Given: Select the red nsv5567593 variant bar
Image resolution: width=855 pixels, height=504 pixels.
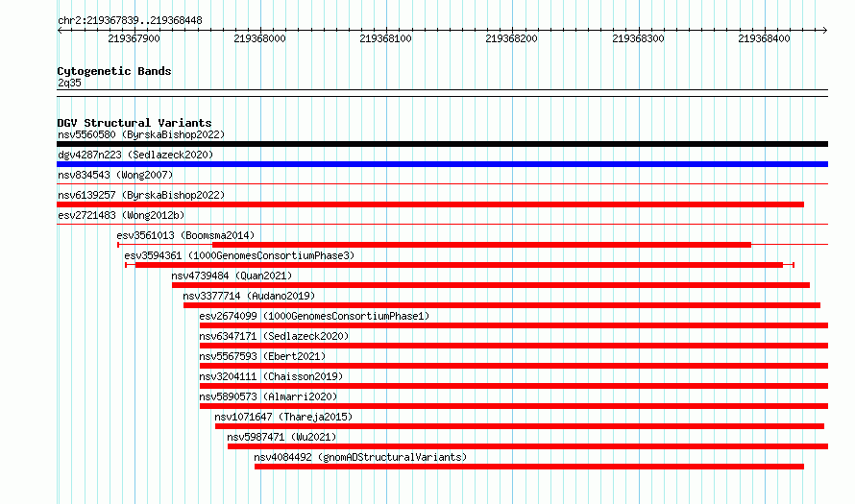Looking at the screenshot, I should (514, 366).
